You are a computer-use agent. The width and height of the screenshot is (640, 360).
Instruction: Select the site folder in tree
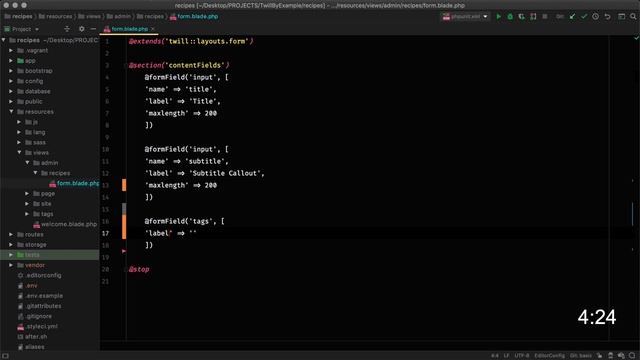[x=42, y=204]
